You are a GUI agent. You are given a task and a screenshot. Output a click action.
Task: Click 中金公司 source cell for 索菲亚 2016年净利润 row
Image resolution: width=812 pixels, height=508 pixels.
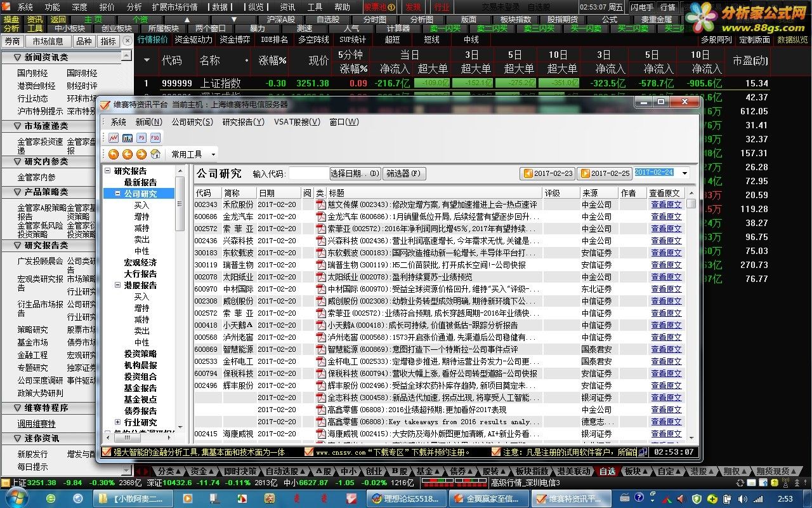596,229
